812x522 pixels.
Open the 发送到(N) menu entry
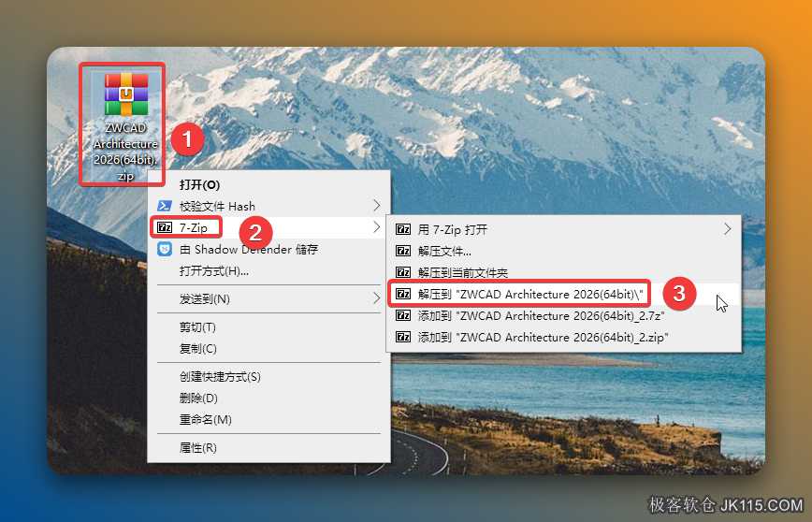tap(268, 298)
